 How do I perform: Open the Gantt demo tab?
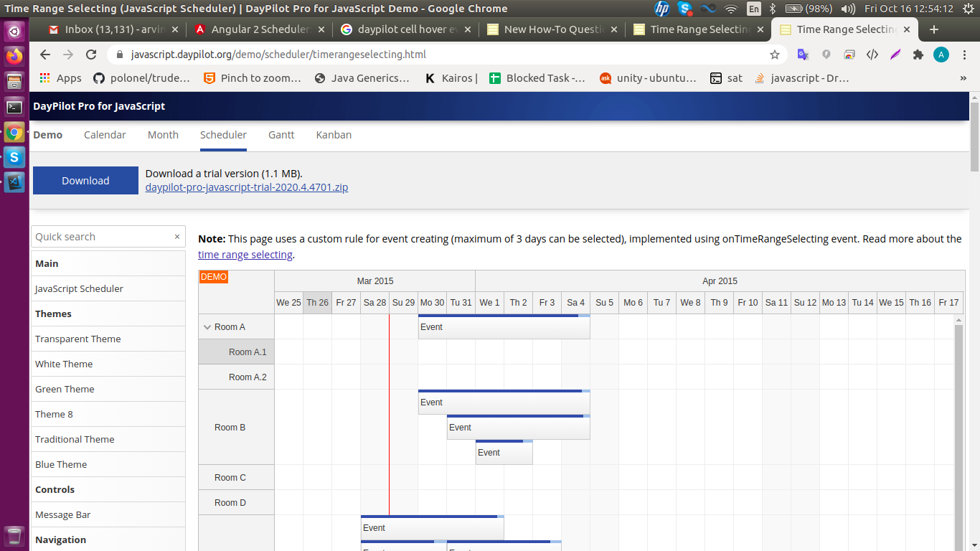click(281, 135)
